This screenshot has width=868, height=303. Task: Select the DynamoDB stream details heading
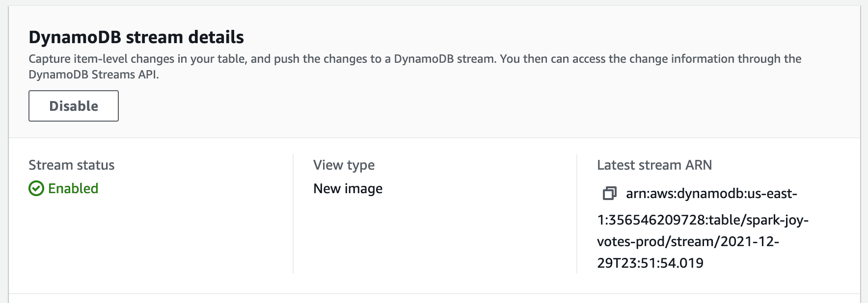(x=136, y=37)
